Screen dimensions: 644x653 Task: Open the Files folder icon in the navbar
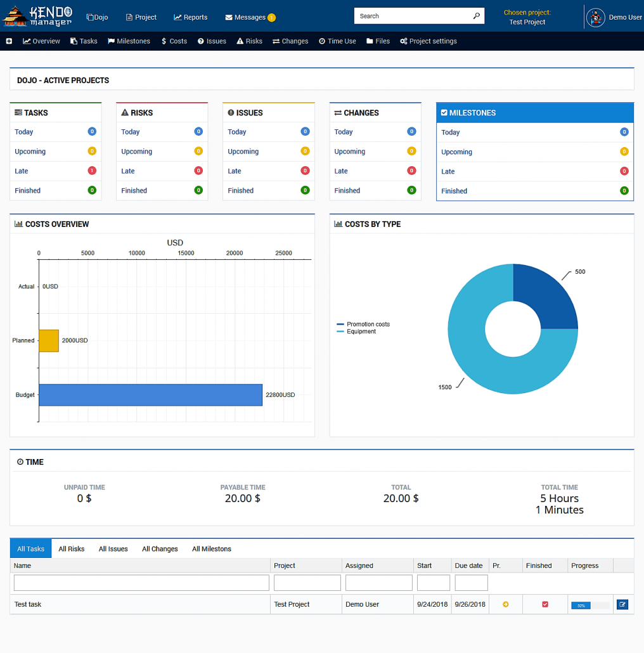coord(370,41)
